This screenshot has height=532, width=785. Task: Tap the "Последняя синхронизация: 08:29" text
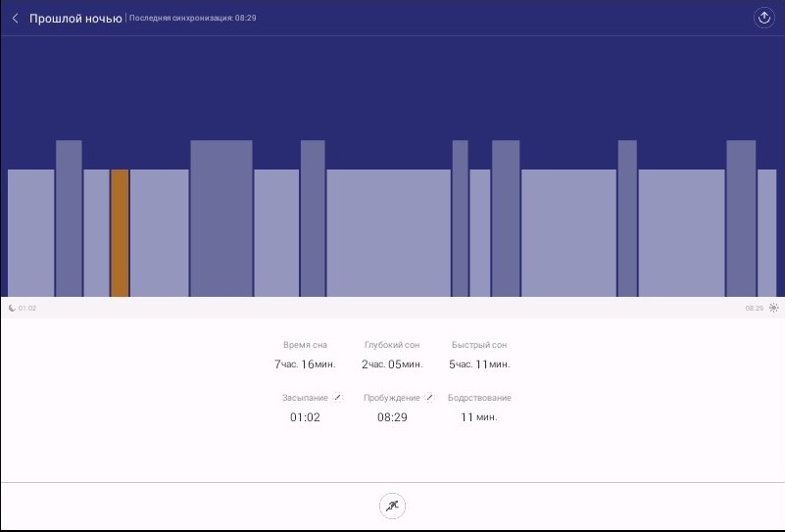click(193, 19)
